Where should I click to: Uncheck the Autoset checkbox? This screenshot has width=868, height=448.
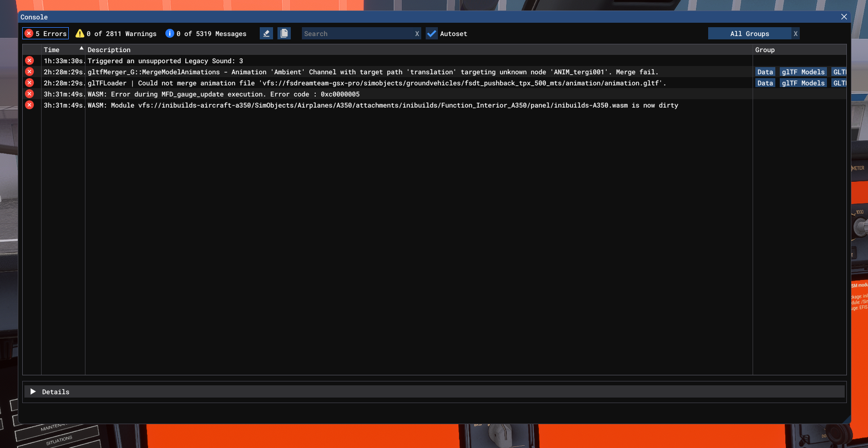(432, 34)
